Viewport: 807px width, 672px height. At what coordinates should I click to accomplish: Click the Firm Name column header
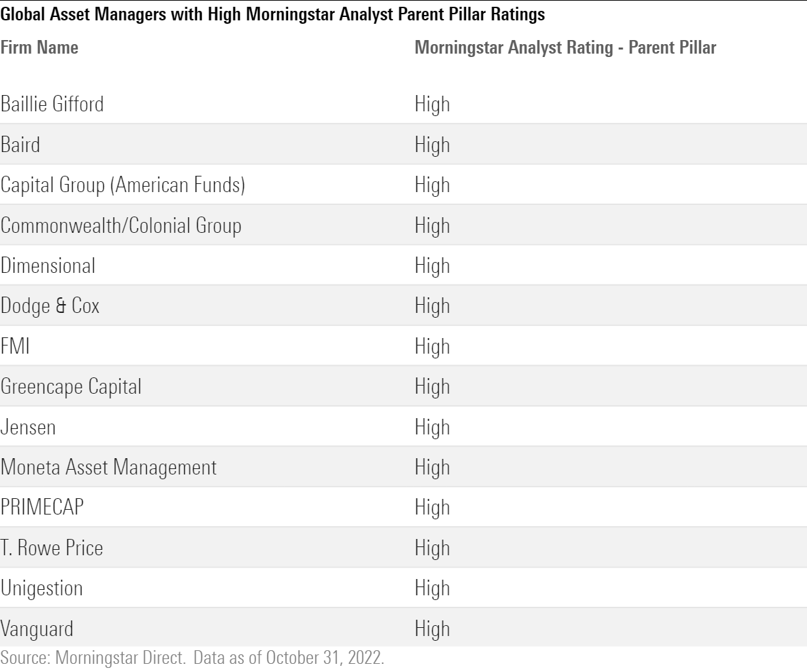[x=39, y=48]
